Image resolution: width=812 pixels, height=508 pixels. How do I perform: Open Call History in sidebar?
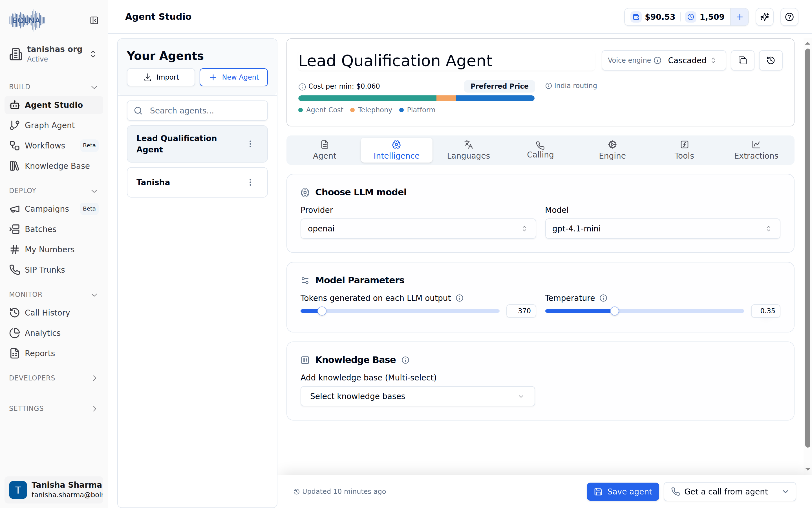54,313
